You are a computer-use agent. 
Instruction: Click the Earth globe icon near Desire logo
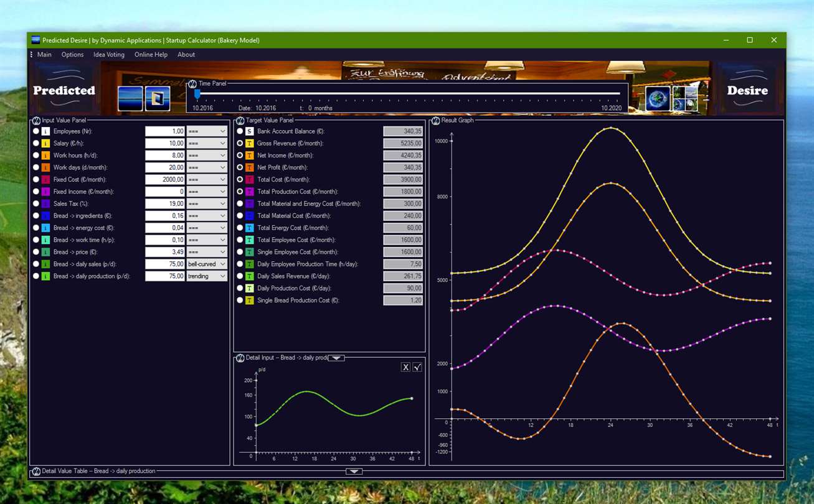[x=658, y=98]
